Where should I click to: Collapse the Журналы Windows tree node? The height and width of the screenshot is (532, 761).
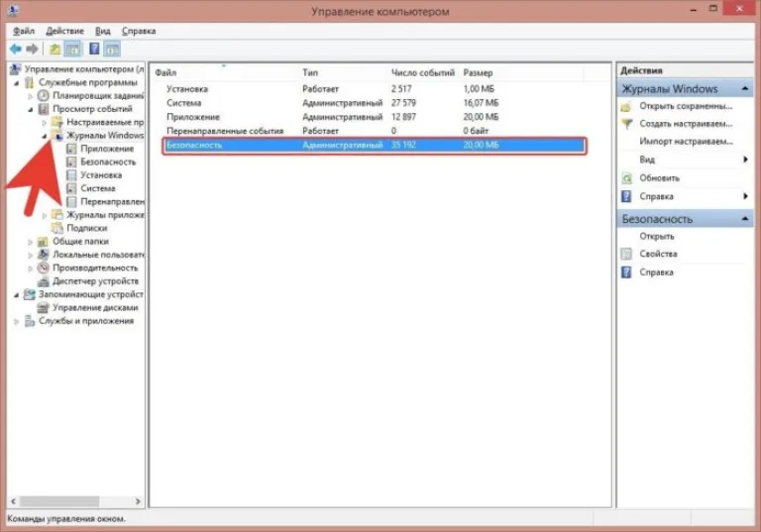(45, 136)
